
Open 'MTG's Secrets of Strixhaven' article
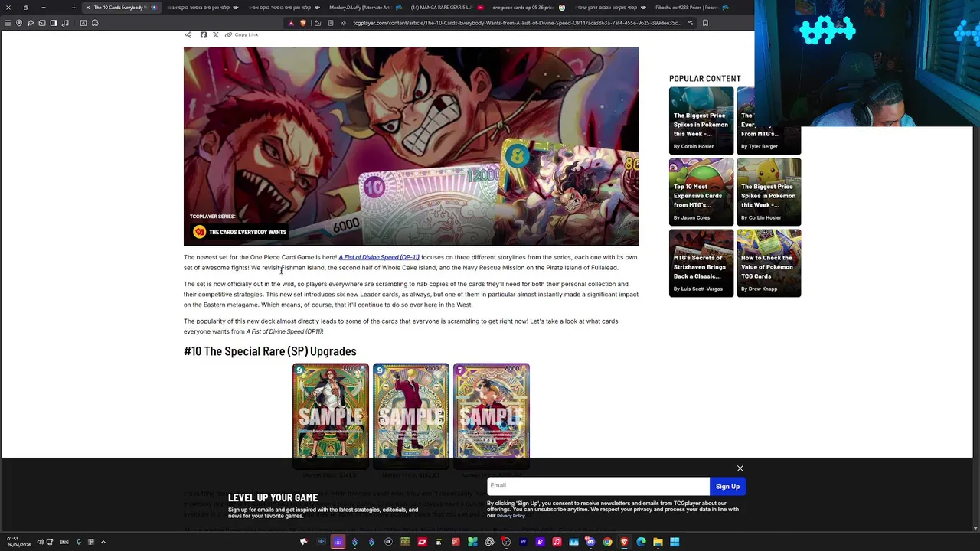701,262
